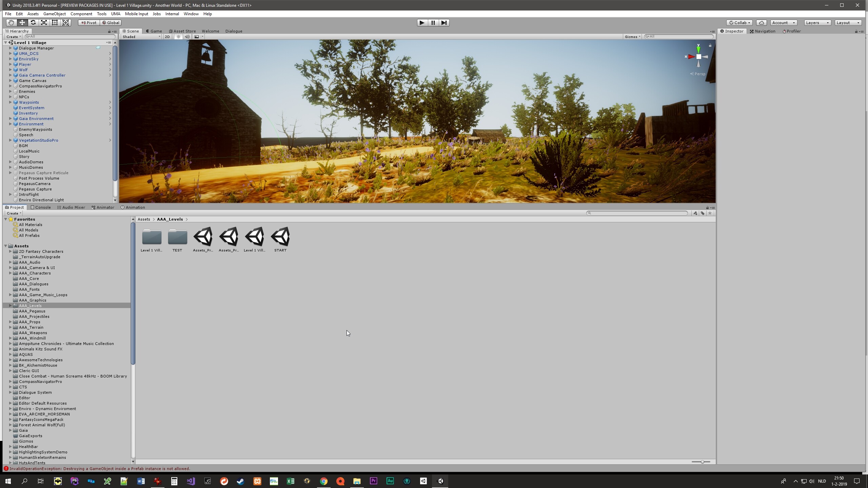Click the console error icon in status bar
This screenshot has width=868, height=488.
click(6, 469)
